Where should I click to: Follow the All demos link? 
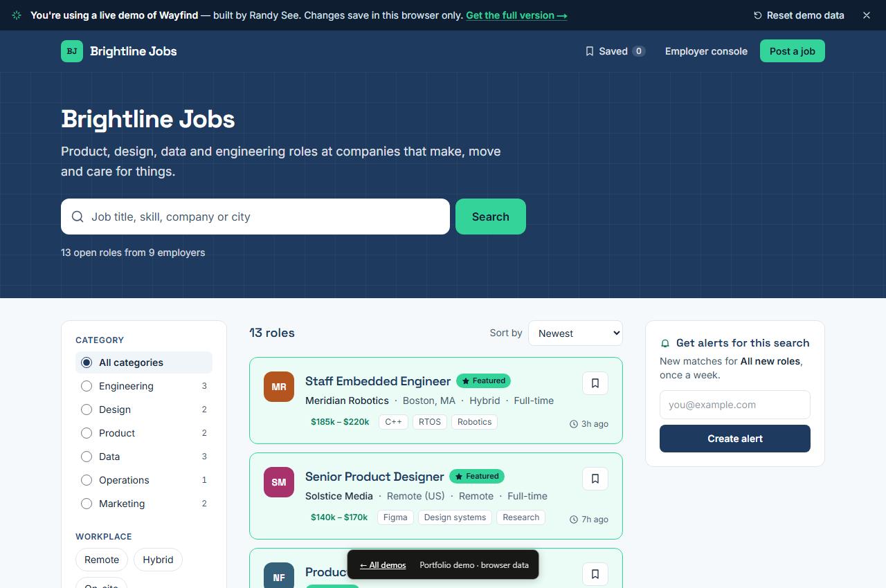pos(383,565)
